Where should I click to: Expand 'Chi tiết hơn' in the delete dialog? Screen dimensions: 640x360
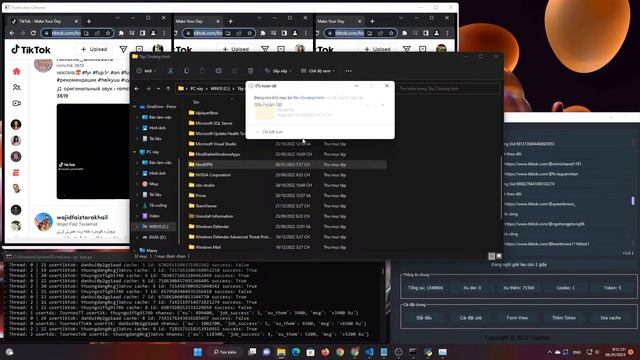pyautogui.click(x=269, y=132)
